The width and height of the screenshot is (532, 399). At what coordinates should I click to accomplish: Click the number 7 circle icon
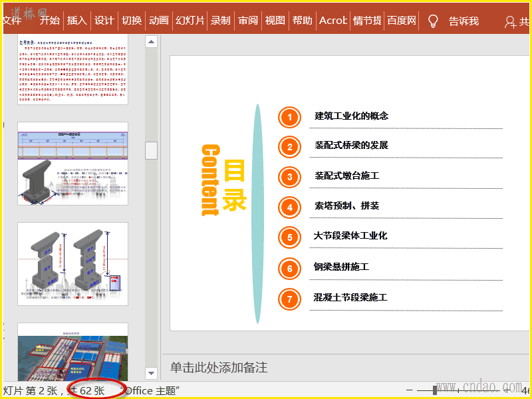289,299
